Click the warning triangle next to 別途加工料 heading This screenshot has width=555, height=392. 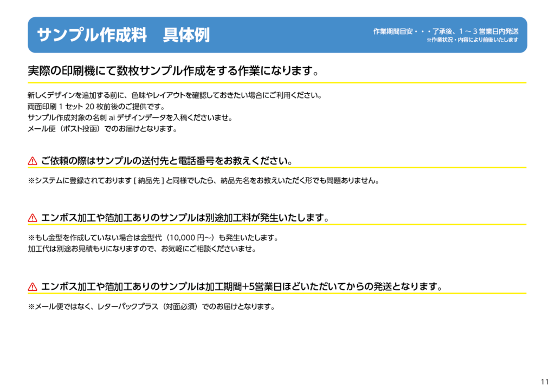coord(32,218)
